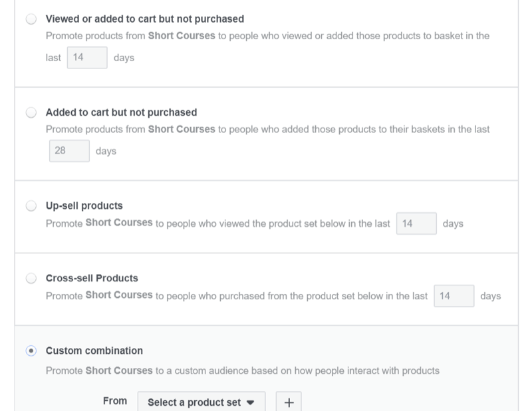Click the 'Custom combination' title text

point(94,350)
